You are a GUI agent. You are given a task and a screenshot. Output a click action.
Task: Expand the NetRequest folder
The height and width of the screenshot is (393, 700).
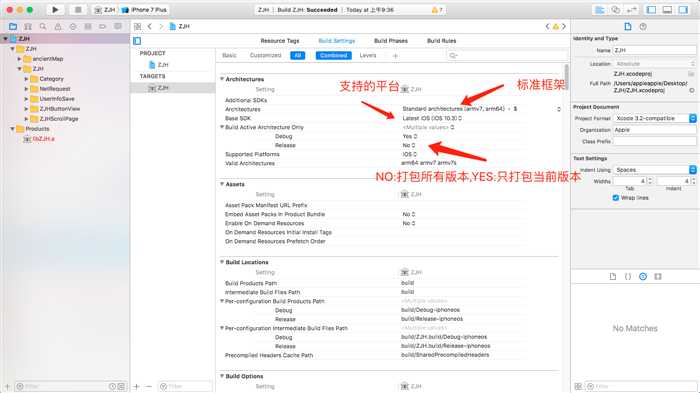[x=26, y=89]
